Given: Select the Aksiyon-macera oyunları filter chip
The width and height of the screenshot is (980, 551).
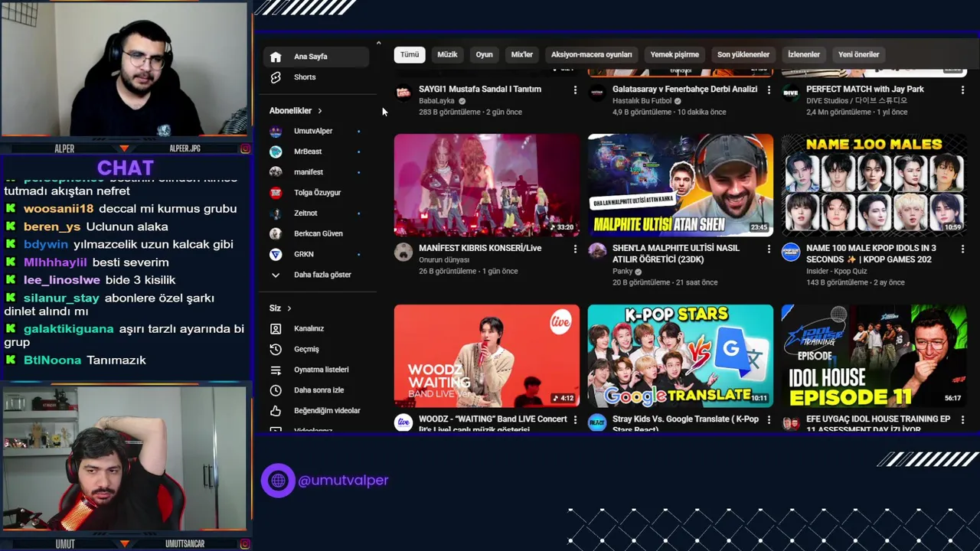Looking at the screenshot, I should [591, 54].
